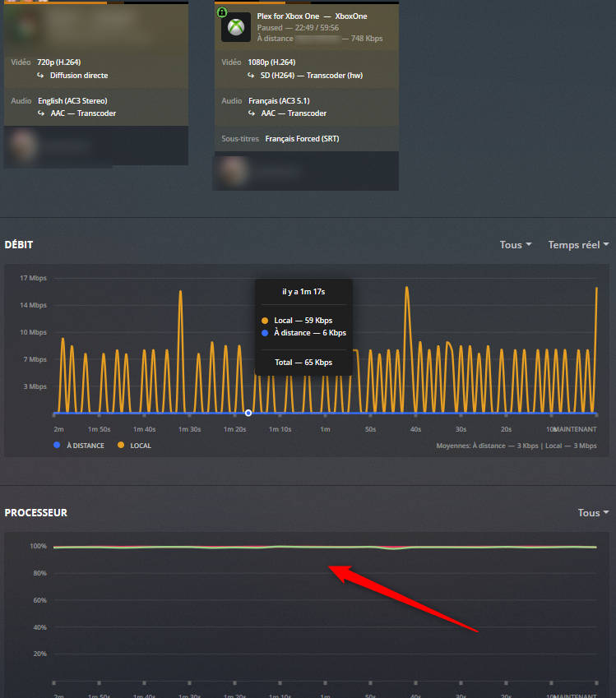Click the 'À distance — 6 Kbps' tooltip line
The width and height of the screenshot is (616, 698).
pyautogui.click(x=310, y=333)
